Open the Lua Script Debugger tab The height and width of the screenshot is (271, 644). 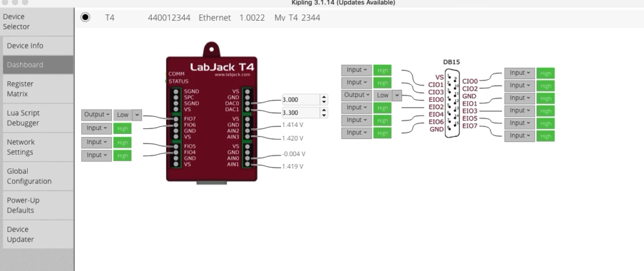(38, 118)
